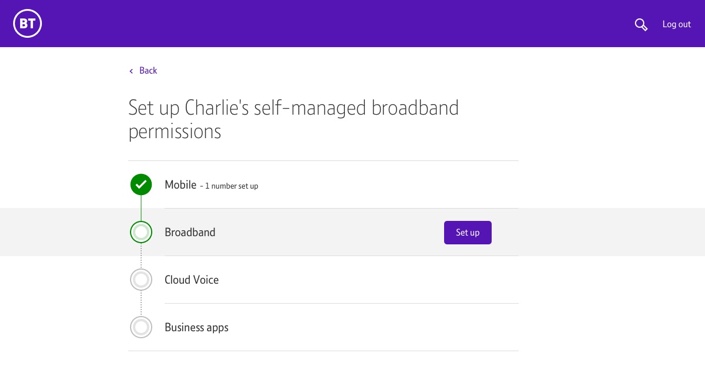Click the Cloud Voice step label

coord(192,280)
